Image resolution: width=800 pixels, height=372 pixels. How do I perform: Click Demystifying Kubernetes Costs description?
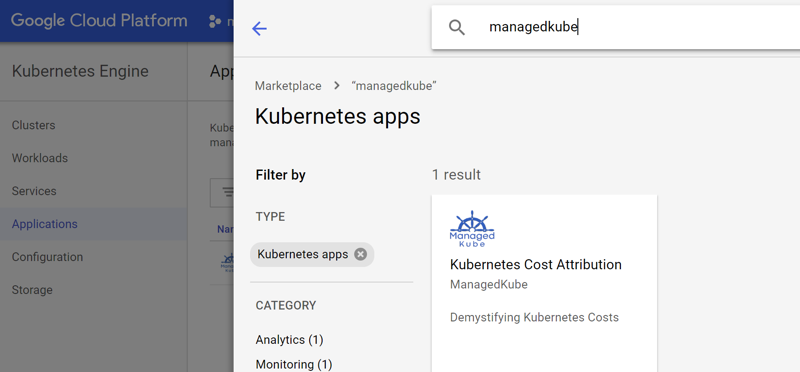pyautogui.click(x=534, y=317)
